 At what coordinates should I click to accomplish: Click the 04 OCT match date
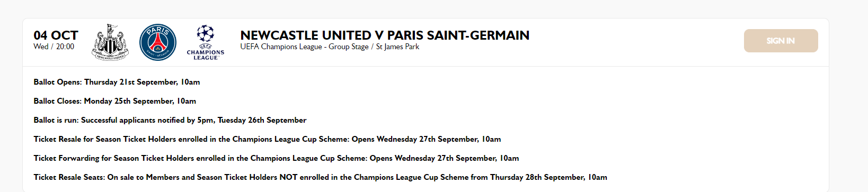[56, 35]
